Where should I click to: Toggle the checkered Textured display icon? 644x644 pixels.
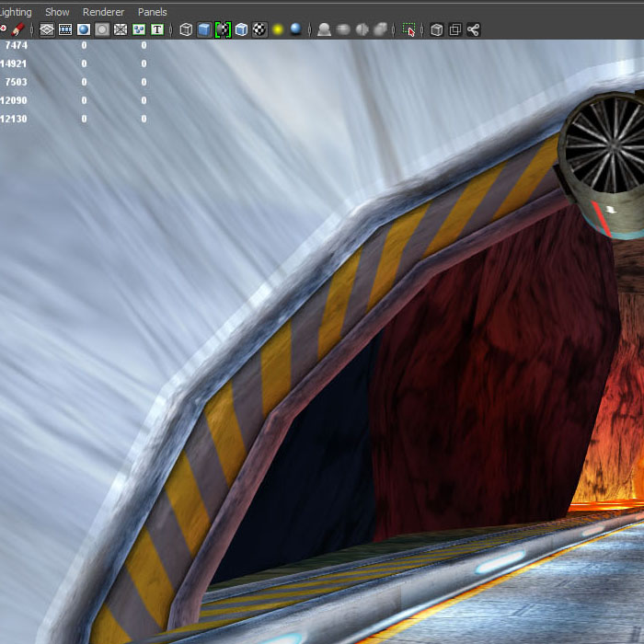259,29
